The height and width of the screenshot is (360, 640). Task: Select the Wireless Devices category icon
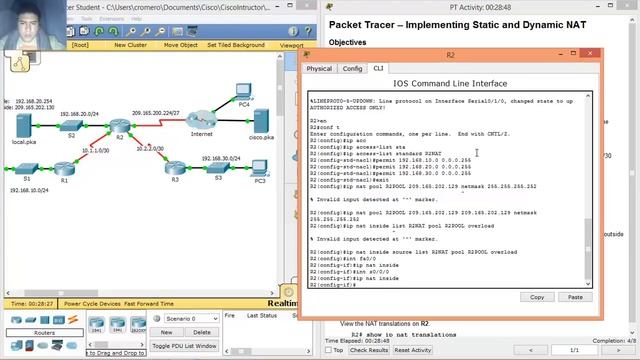58,320
